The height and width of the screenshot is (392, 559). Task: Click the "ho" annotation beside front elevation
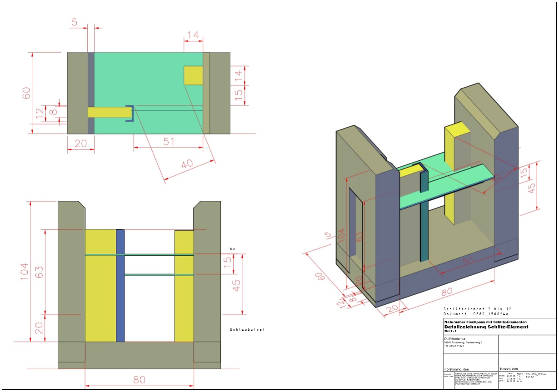click(x=232, y=249)
